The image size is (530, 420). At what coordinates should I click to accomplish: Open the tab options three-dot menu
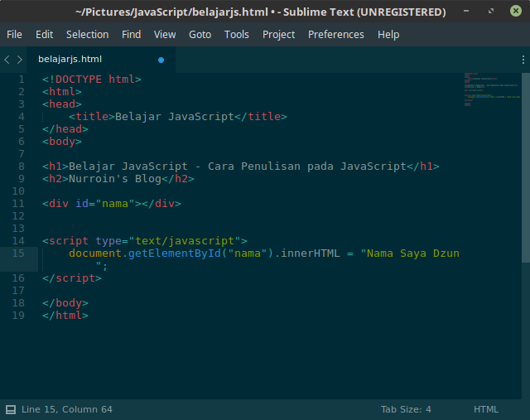click(523, 60)
